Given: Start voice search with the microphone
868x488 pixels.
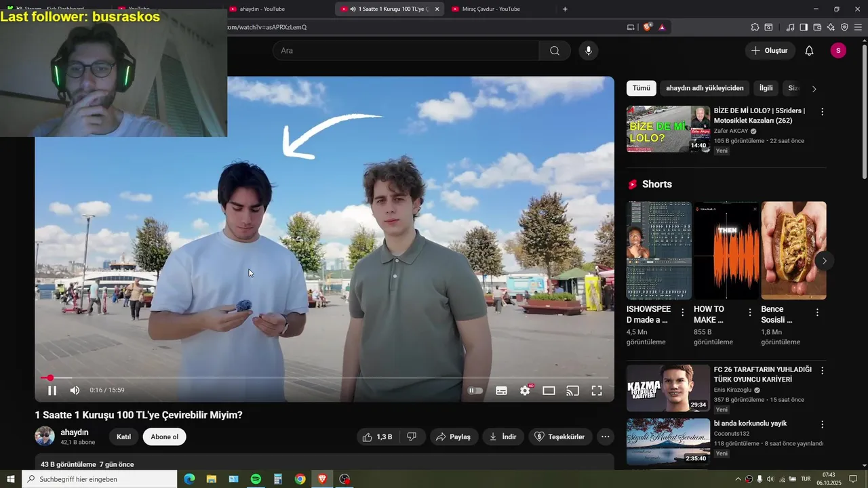Looking at the screenshot, I should click(589, 51).
